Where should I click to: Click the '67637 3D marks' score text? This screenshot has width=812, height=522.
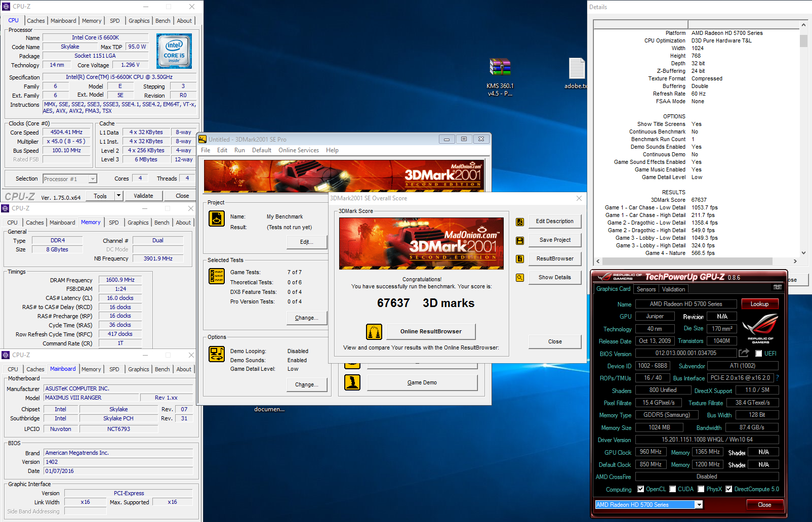tap(426, 303)
